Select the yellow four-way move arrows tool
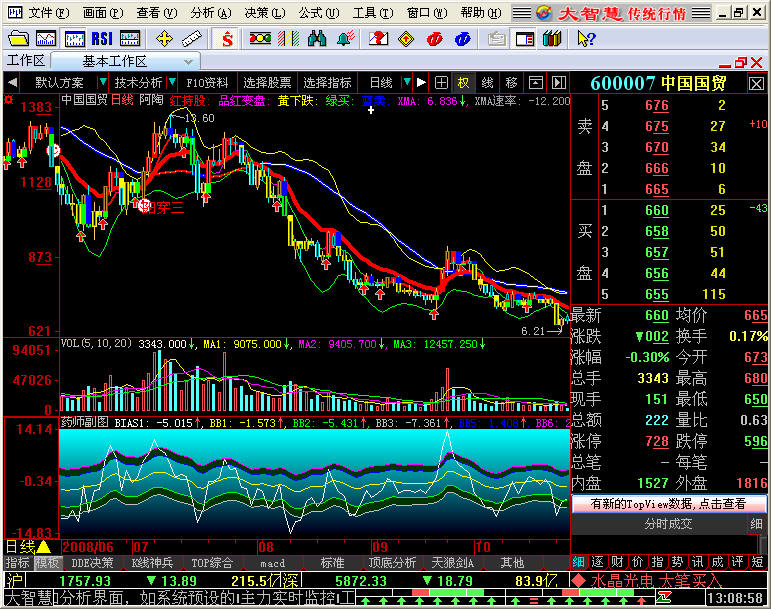 coord(164,38)
